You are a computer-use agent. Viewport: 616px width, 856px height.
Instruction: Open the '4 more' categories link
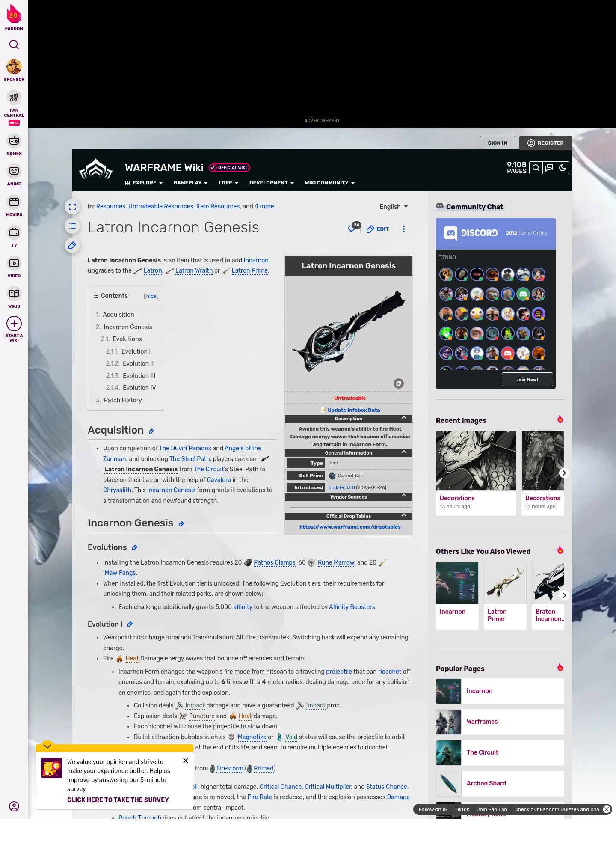(264, 206)
